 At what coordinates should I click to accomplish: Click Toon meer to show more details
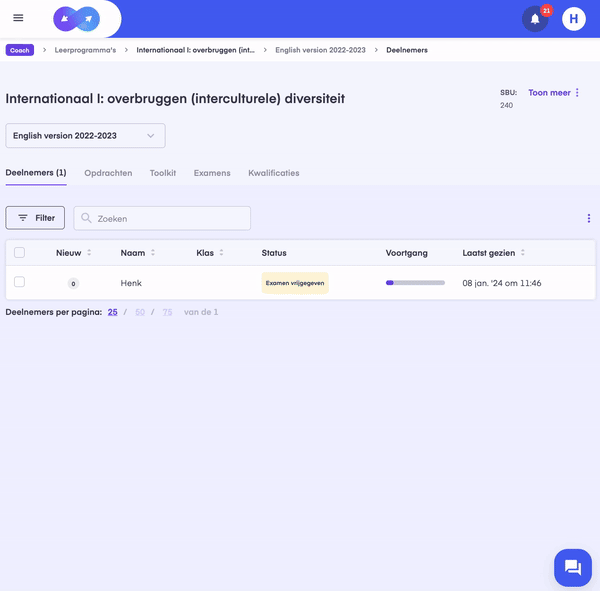pyautogui.click(x=549, y=93)
